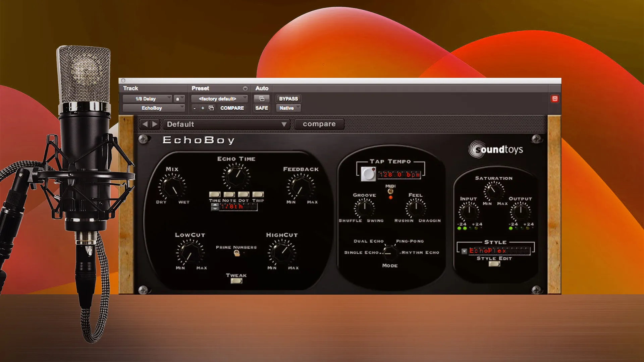Open the insert position 'a' selector
Screen dimensions: 644x362
179,99
